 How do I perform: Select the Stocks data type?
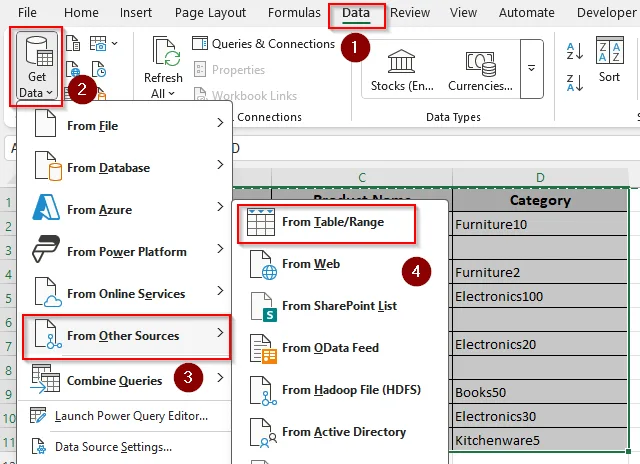[402, 70]
